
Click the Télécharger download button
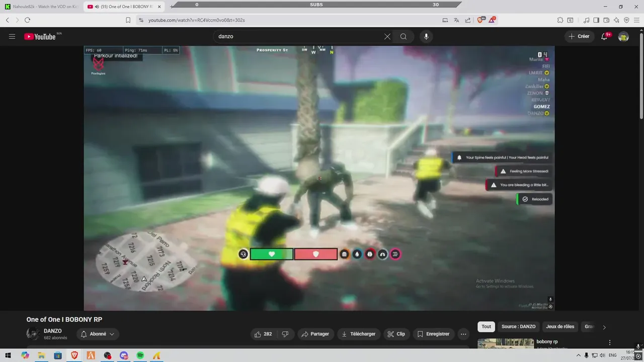[358, 334]
